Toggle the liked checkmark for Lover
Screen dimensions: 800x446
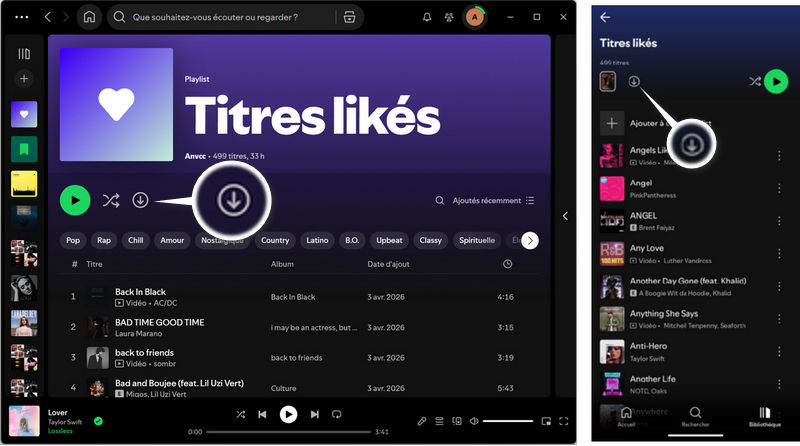98,421
